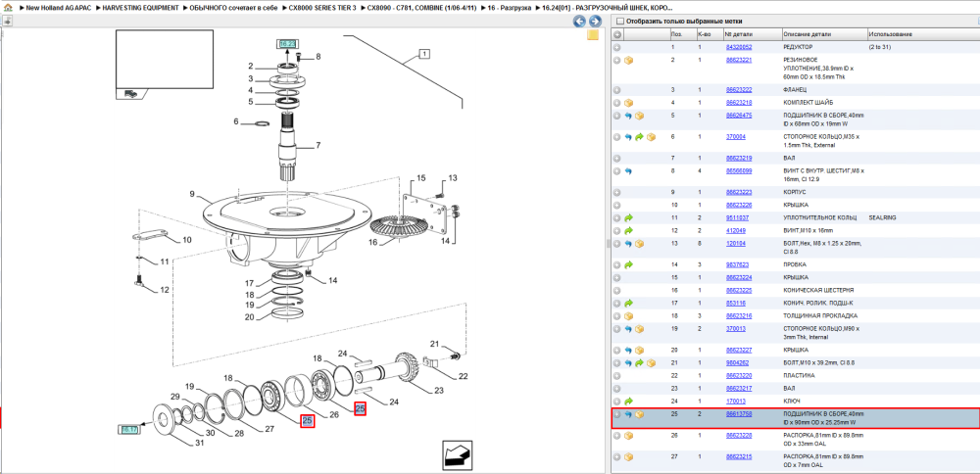Screen dimensions: 980x474
Task: Click green arrow icon for part 370004
Action: 639,137
